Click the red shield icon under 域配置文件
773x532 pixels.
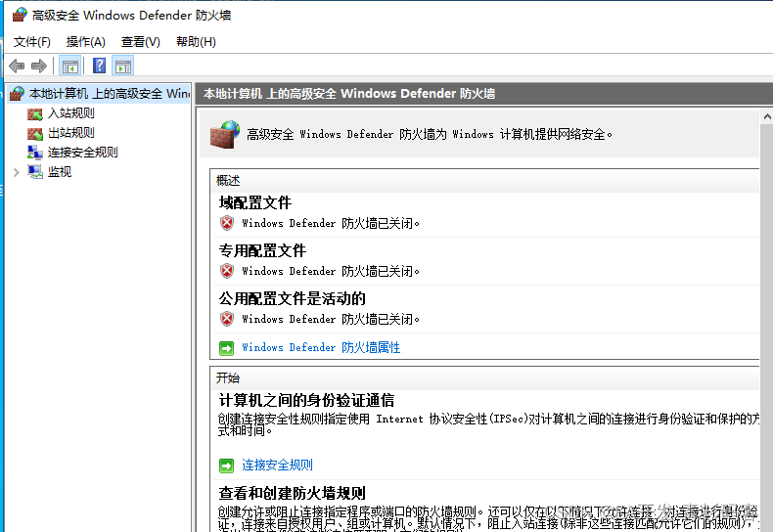pyautogui.click(x=227, y=223)
